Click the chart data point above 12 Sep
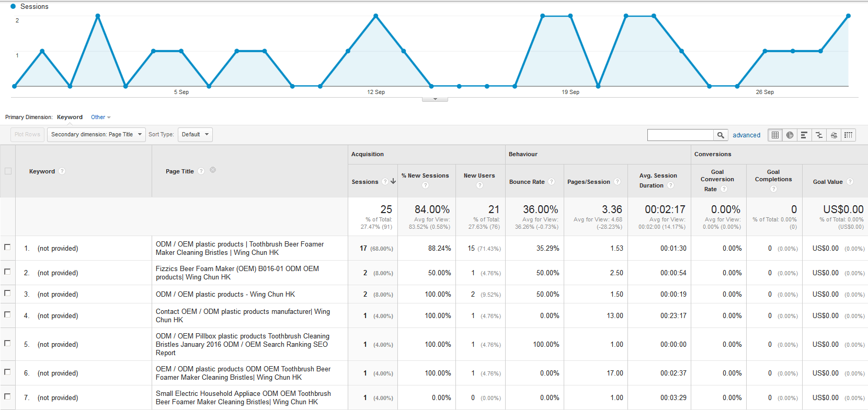 coord(376,16)
